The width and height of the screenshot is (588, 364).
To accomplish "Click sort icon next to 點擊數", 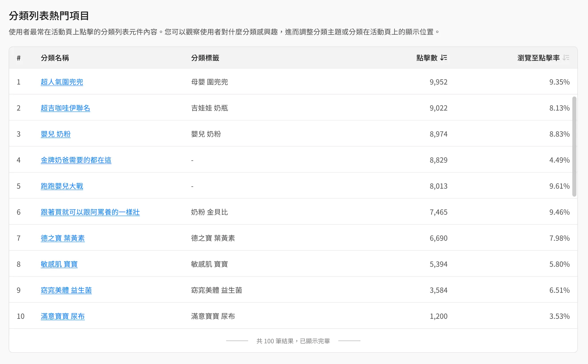I will [x=444, y=58].
